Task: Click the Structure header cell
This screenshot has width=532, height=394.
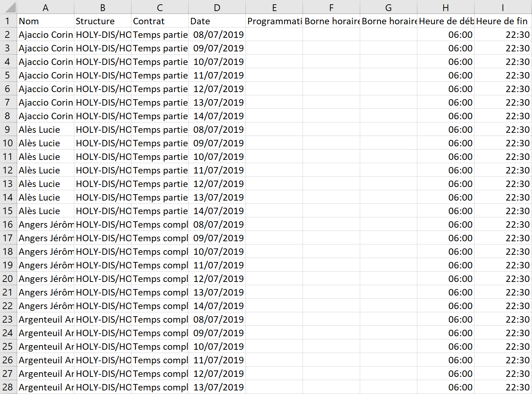Action: pos(103,21)
